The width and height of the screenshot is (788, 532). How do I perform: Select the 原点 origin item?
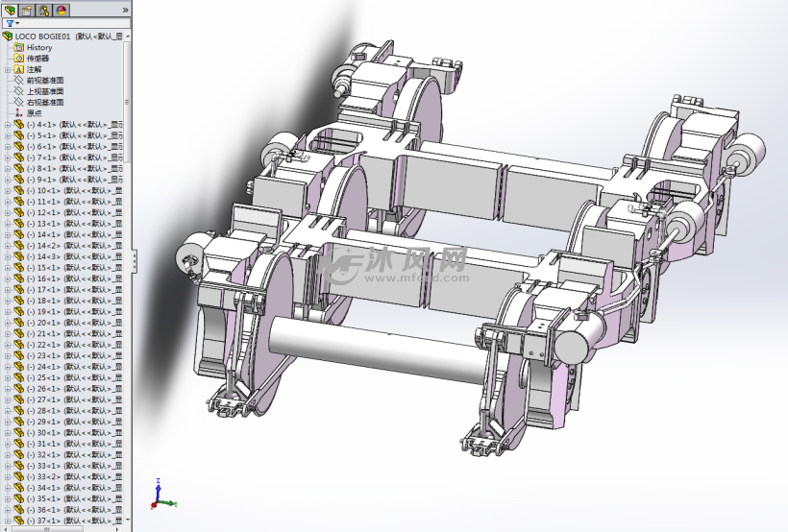tap(35, 113)
